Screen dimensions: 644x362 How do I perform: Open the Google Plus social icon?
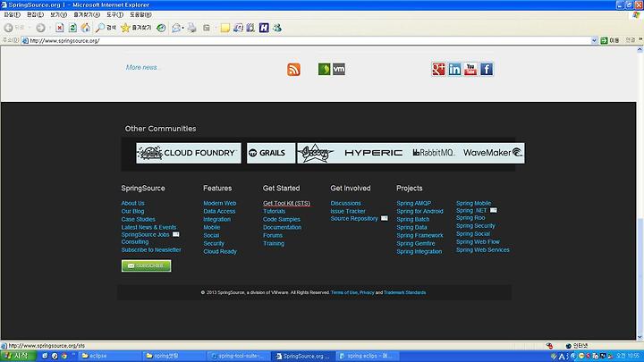(438, 69)
